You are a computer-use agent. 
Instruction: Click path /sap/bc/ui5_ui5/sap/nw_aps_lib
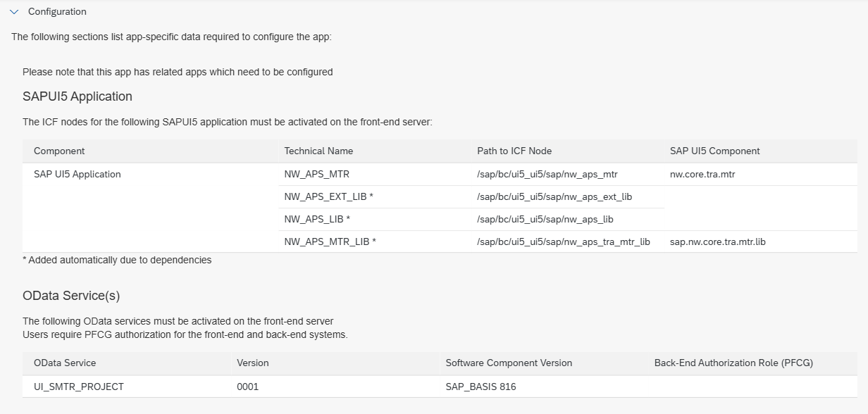(x=545, y=219)
